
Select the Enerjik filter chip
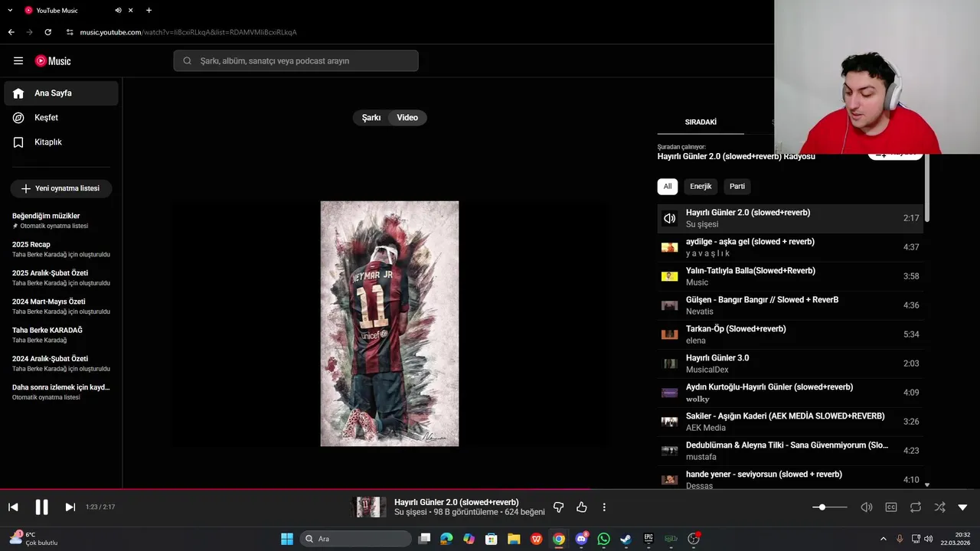701,186
